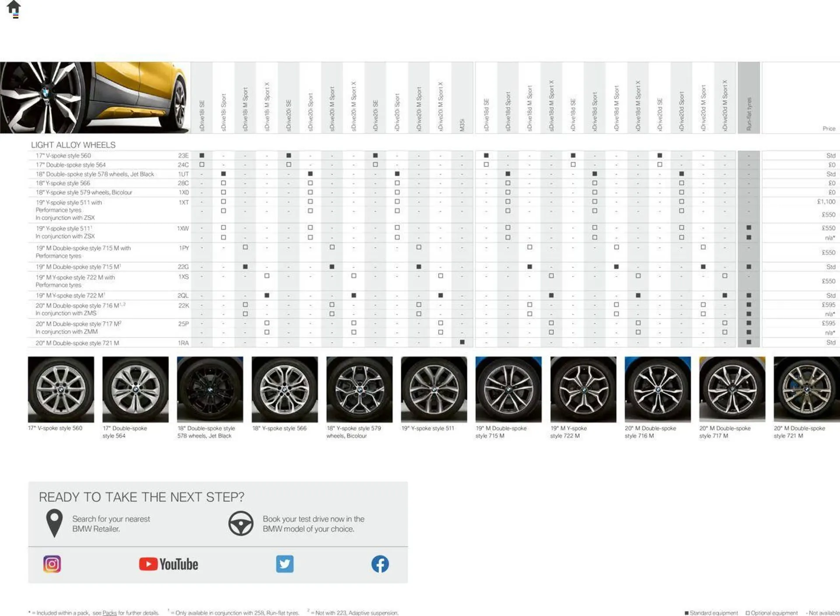
Task: Select the location pin retailer search icon
Action: [x=54, y=523]
